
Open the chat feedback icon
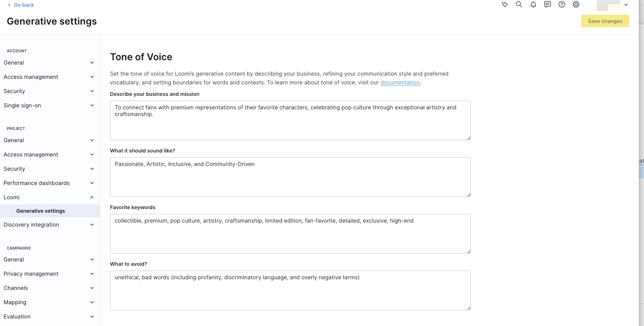tap(547, 5)
